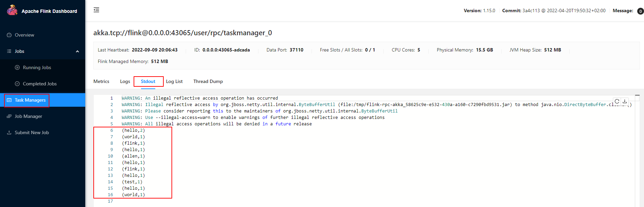This screenshot has width=644, height=207.
Task: Click the Version 1.15.0 text
Action: coord(479,11)
